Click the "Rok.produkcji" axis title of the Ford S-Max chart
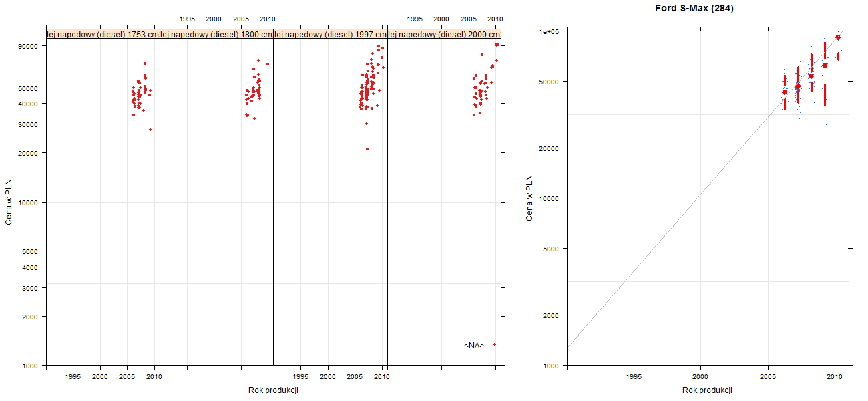The image size is (868, 401). point(708,390)
